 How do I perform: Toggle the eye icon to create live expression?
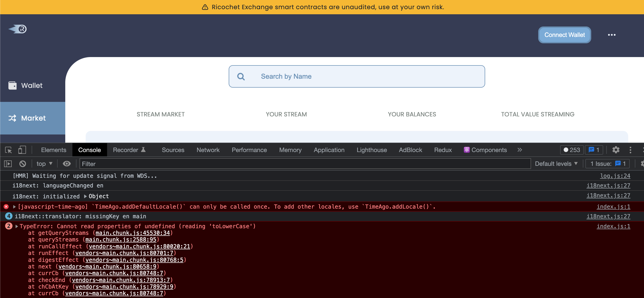[x=67, y=164]
